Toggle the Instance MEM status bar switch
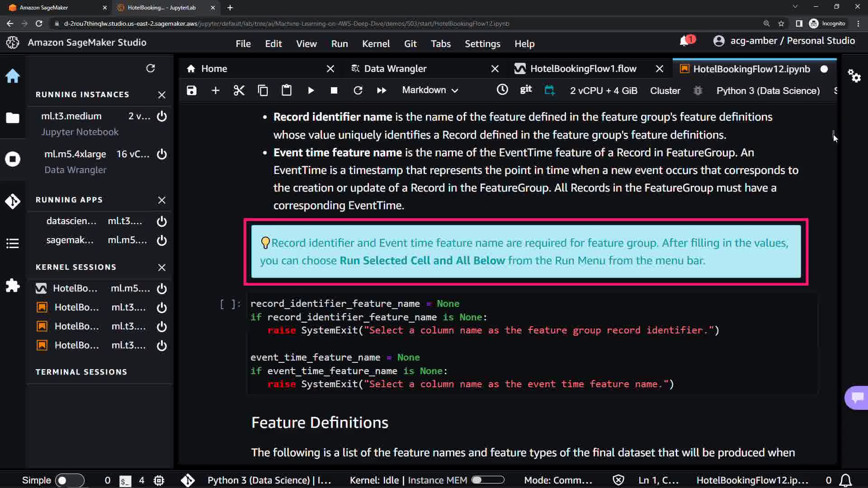The width and height of the screenshot is (868, 488). pos(487,480)
